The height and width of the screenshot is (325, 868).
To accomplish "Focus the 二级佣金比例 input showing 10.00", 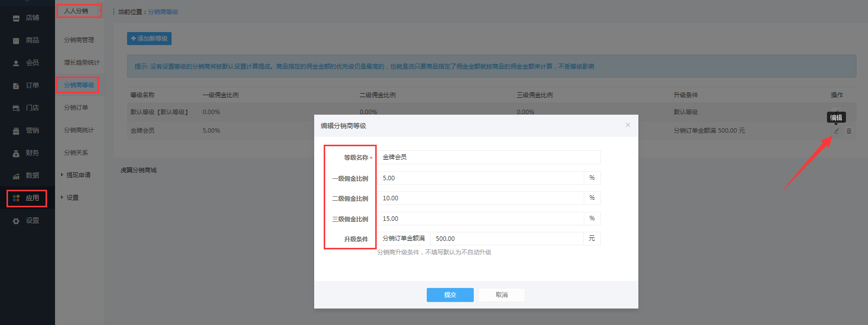I will (x=480, y=198).
